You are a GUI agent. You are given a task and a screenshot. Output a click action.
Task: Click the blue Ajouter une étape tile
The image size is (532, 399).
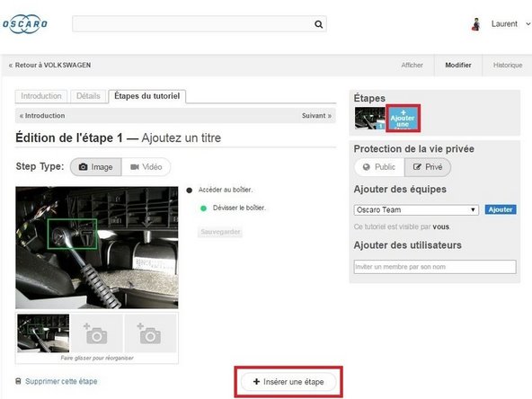pyautogui.click(x=403, y=118)
